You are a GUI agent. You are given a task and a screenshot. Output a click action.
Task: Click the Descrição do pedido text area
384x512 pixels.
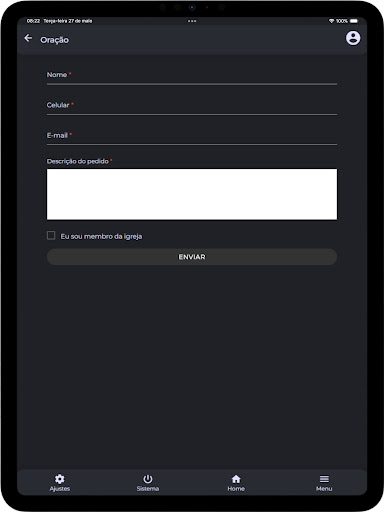point(192,194)
